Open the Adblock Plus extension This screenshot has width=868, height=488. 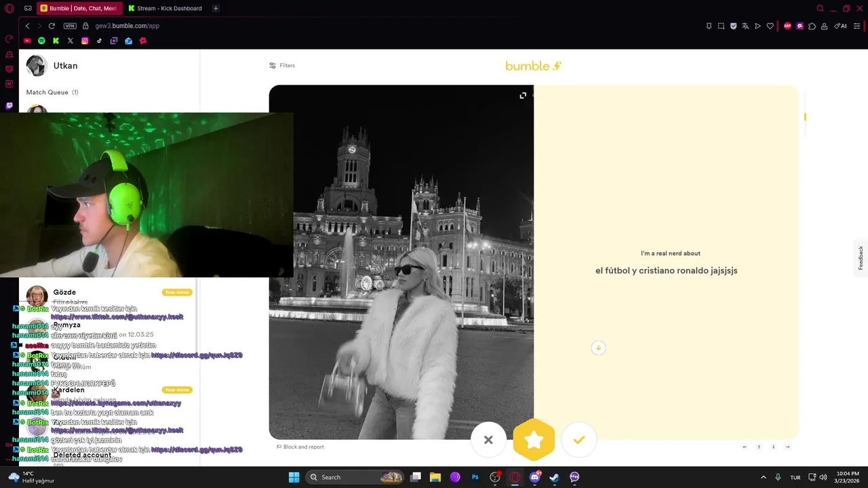(787, 26)
